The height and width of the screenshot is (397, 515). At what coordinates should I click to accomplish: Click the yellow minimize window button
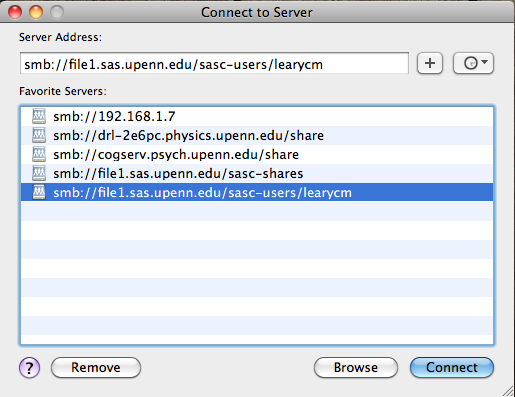tap(36, 12)
